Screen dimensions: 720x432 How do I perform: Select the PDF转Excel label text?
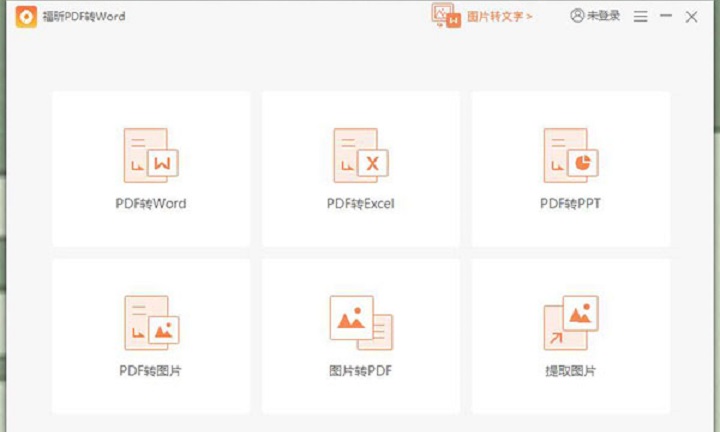pos(360,203)
